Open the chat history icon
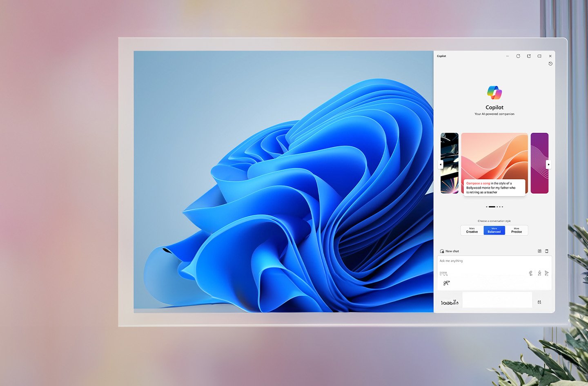The width and height of the screenshot is (588, 386). 550,64
